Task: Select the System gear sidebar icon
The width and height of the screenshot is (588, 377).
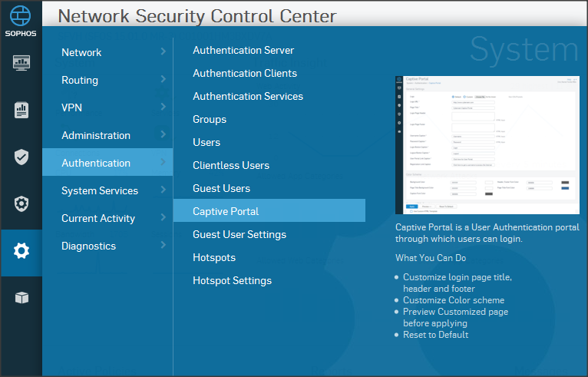Action: [x=21, y=251]
